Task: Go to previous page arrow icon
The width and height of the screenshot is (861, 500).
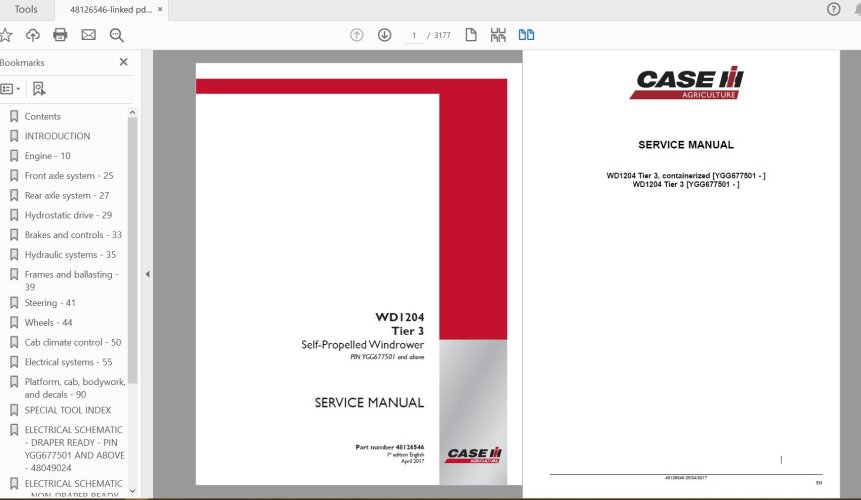Action: click(x=356, y=35)
